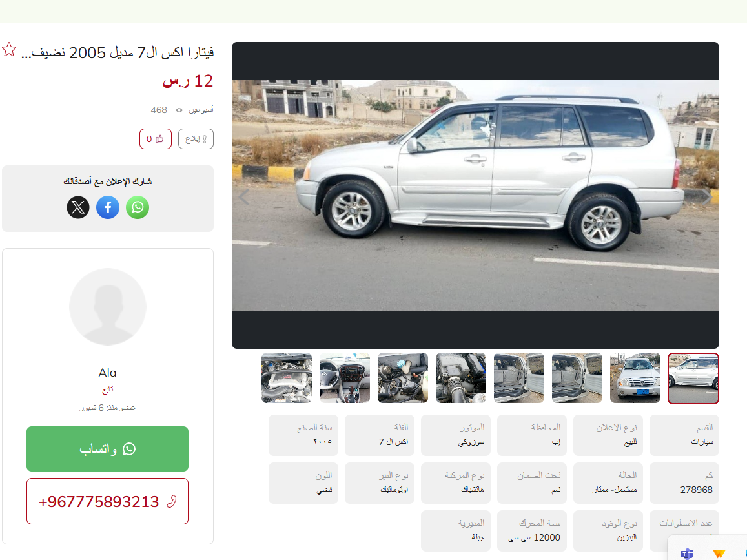Click the seller name Ala
747x560 pixels.
click(108, 373)
